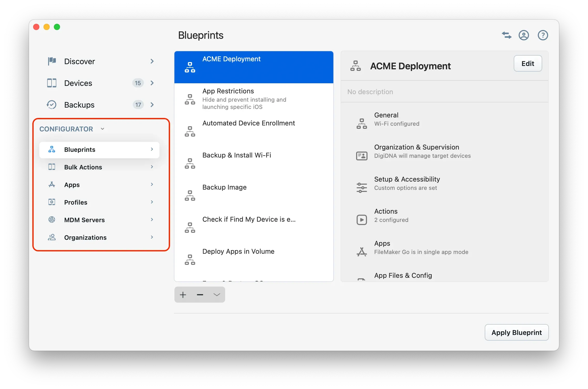Click the Bulk Actions icon
Viewport: 588px width, 389px height.
click(x=52, y=167)
